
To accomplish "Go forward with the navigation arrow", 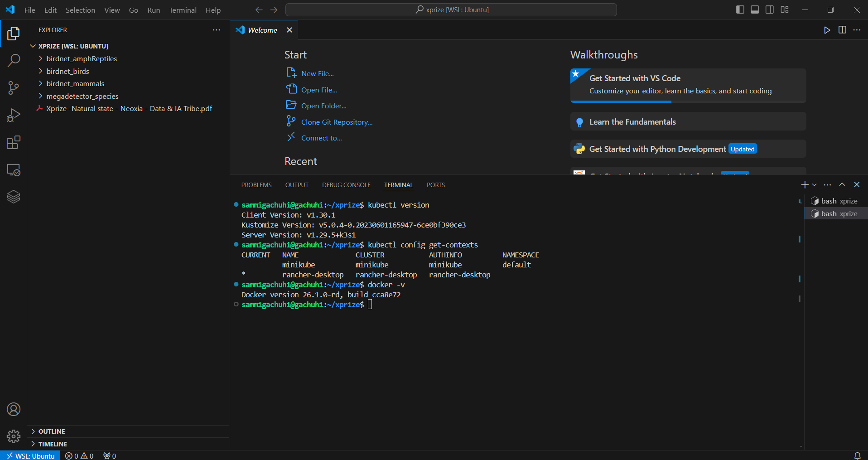I will (x=274, y=10).
